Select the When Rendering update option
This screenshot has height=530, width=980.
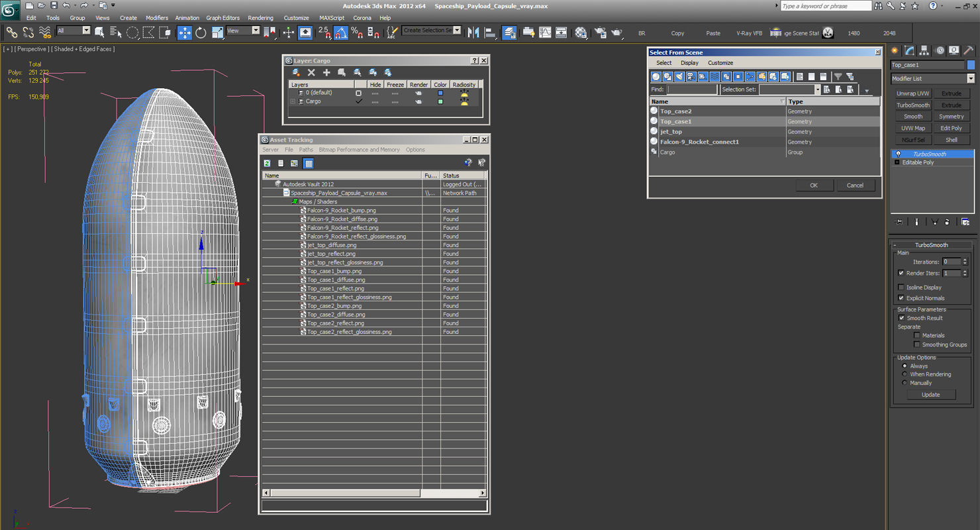point(905,374)
